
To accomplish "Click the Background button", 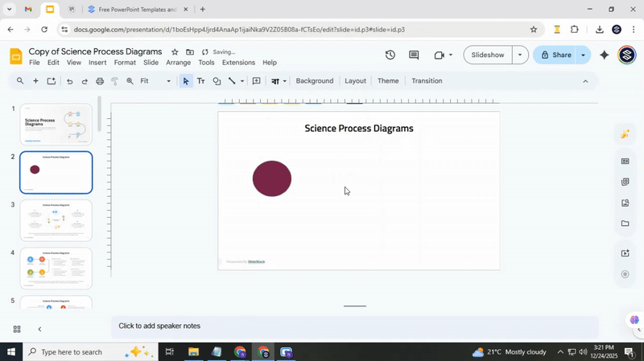I will tap(314, 81).
